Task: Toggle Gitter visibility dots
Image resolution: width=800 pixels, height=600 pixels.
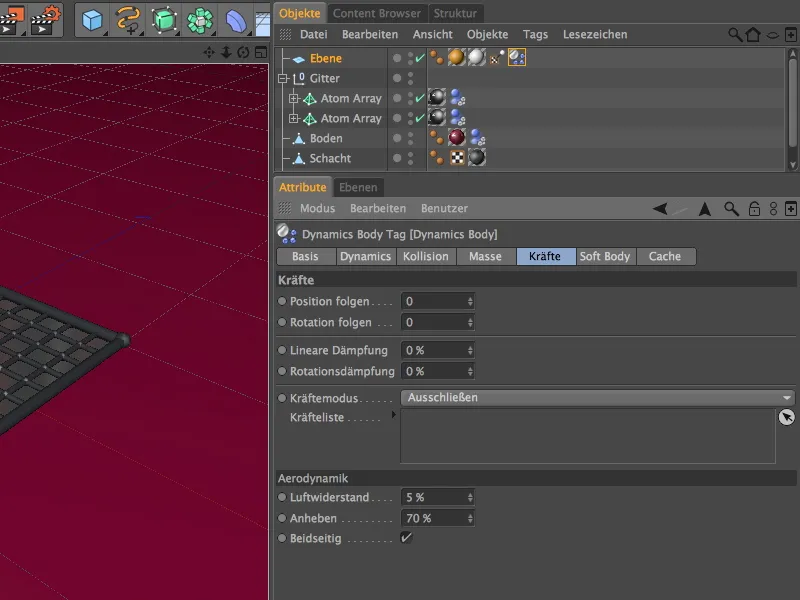Action: click(x=411, y=78)
